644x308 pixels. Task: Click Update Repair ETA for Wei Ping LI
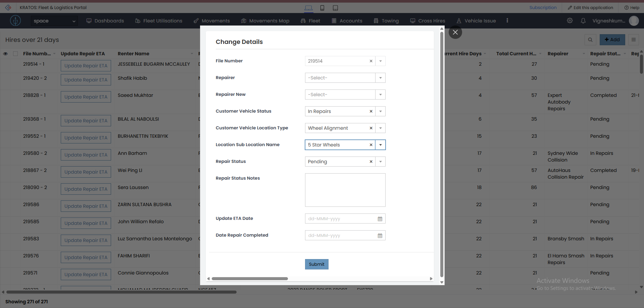86,172
